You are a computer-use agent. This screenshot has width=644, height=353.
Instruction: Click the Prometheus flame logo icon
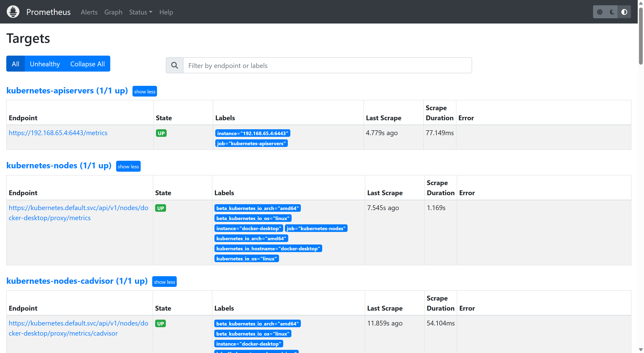[13, 12]
